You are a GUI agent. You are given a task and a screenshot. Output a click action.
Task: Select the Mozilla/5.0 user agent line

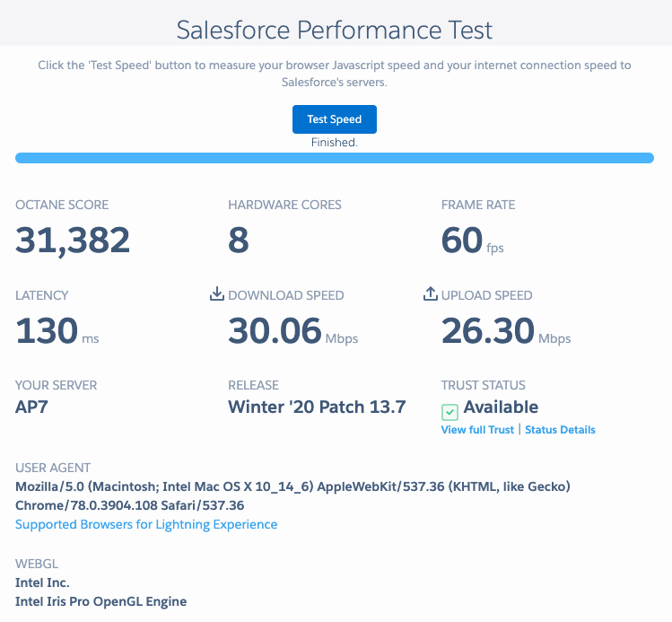(292, 486)
